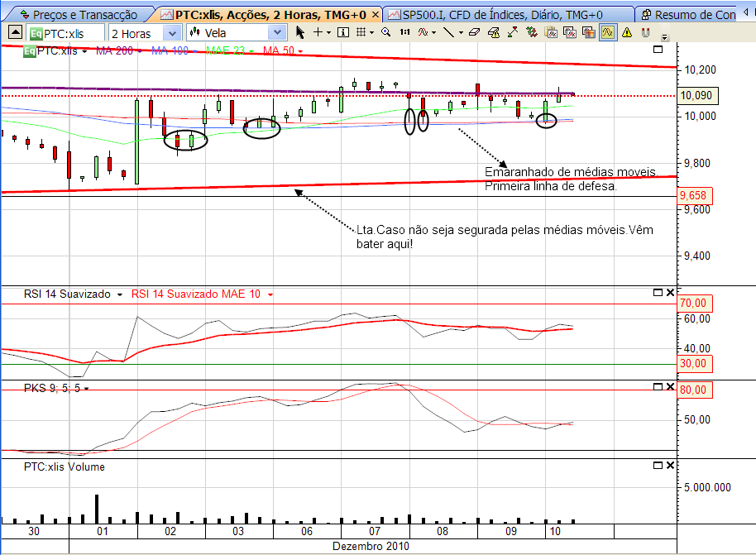The height and width of the screenshot is (555, 756).
Task: Open the PTC:xlis series legend menu
Action: pos(85,51)
